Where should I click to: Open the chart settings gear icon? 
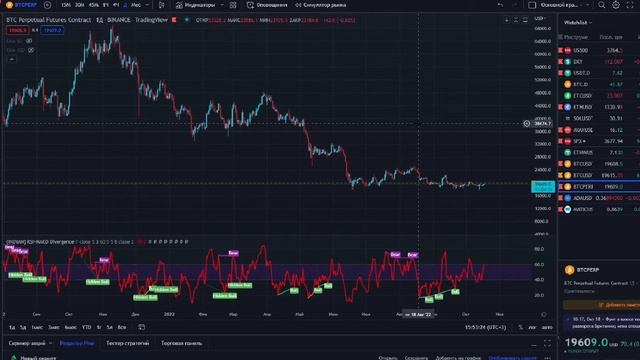coord(616,5)
